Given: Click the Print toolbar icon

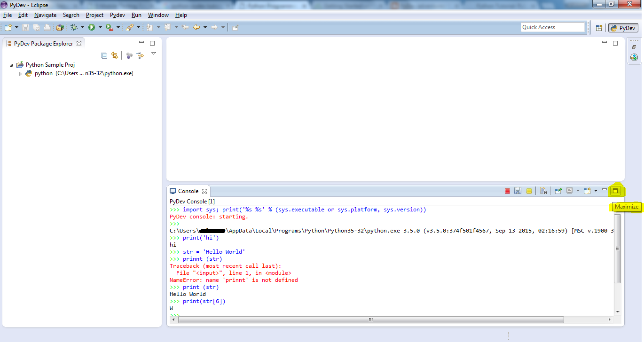Looking at the screenshot, I should pos(47,27).
